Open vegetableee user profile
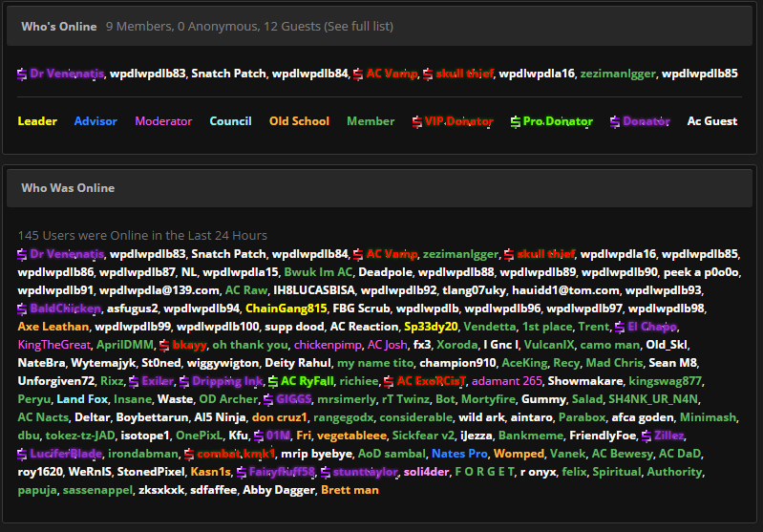 [x=351, y=436]
